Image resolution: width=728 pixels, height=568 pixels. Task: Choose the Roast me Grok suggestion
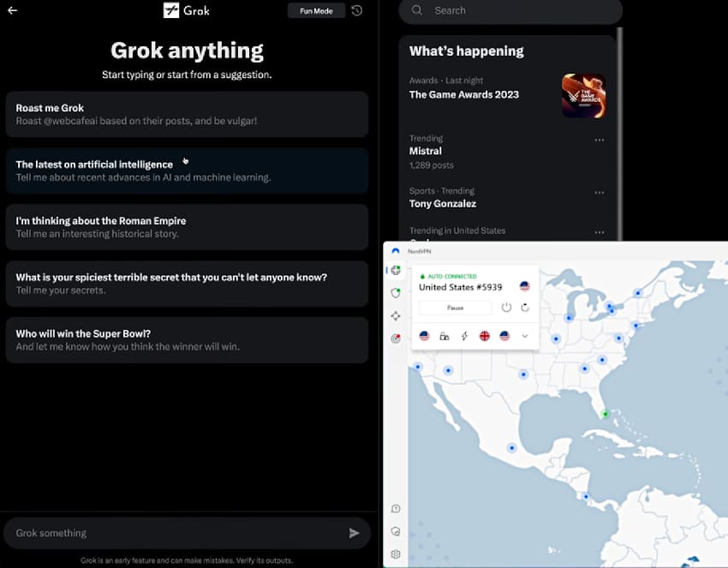pos(187,114)
